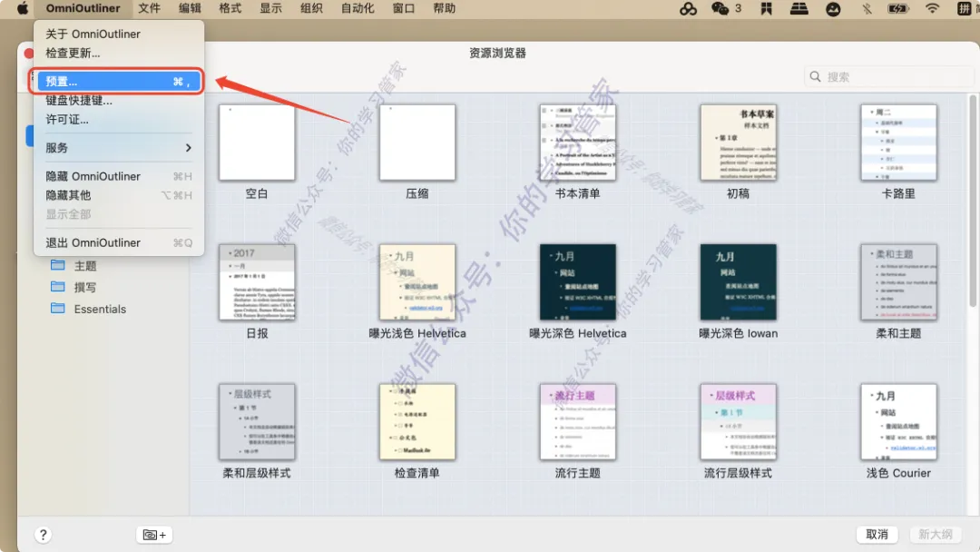Click the Essentials folder icon
Screen dimensions: 980x552
pos(57,308)
